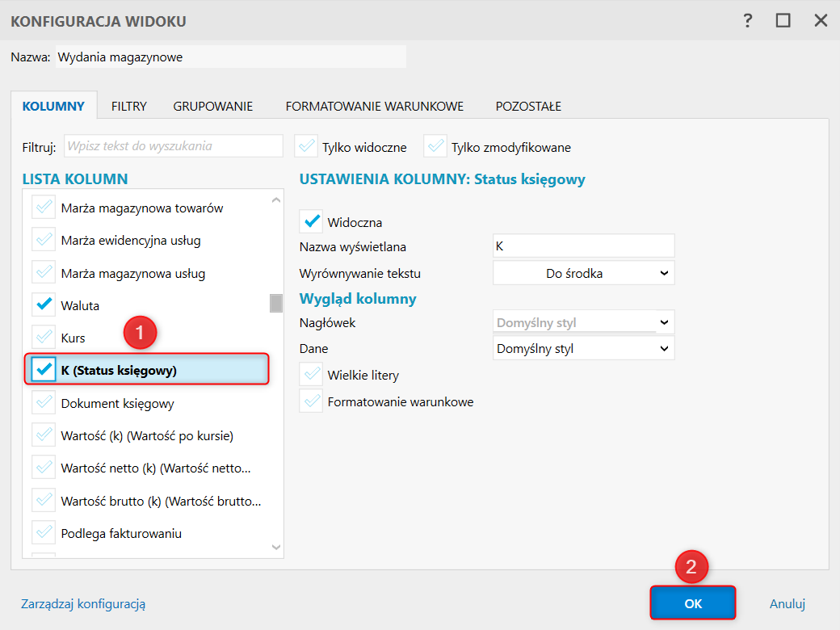The height and width of the screenshot is (630, 840).
Task: Switch to the FILTRY tab
Action: tap(129, 106)
